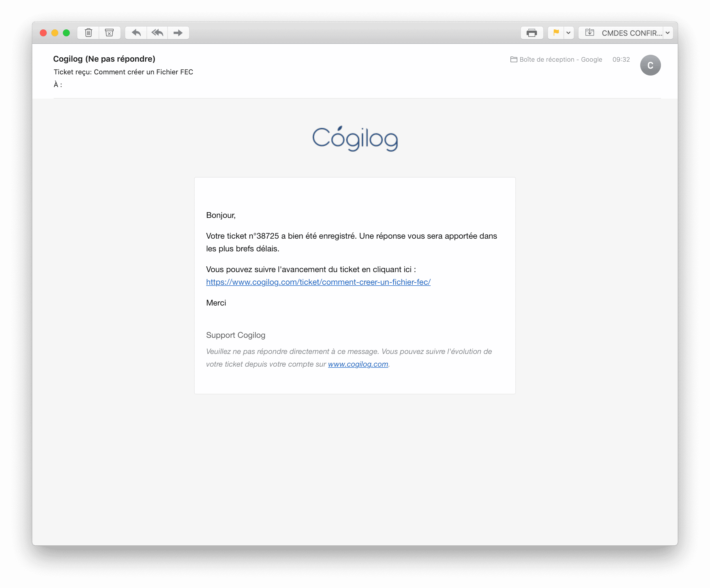Minimize the window with the yellow button
This screenshot has height=588, width=710.
coord(55,33)
